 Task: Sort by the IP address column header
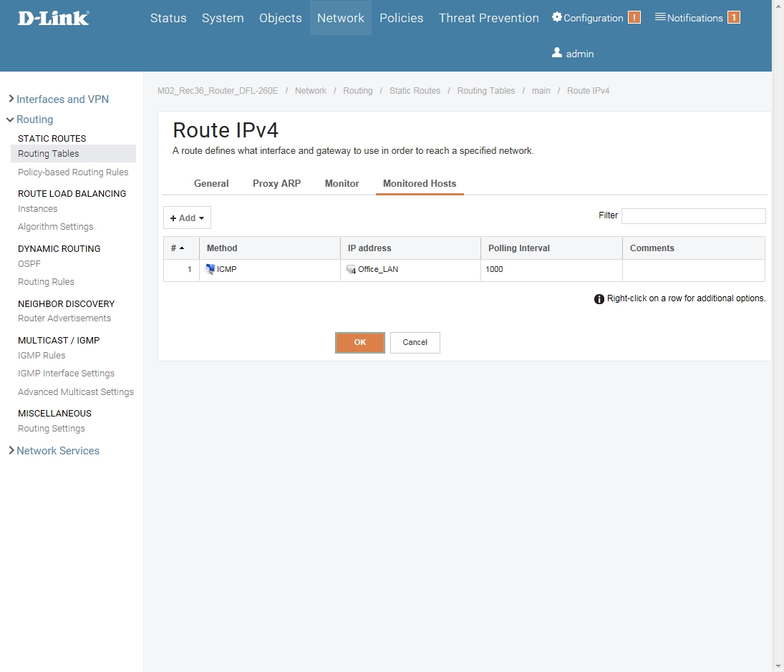410,248
